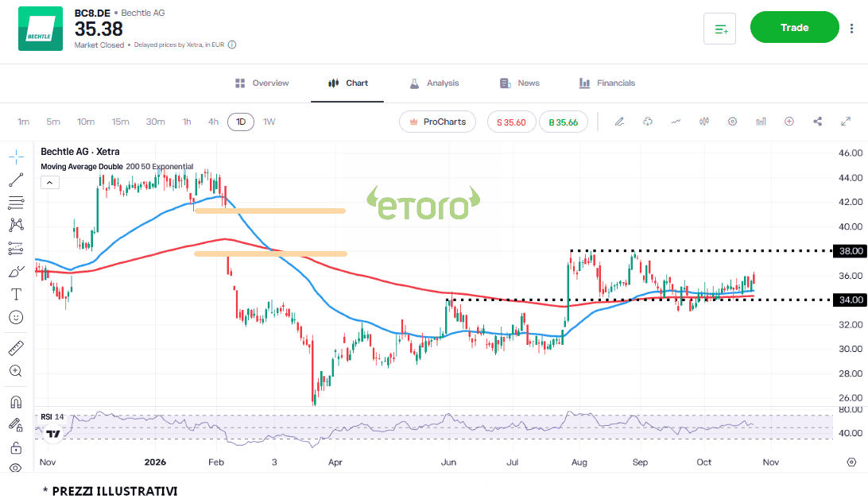The height and width of the screenshot is (499, 868).
Task: Toggle magnet mode for drawings
Action: (x=16, y=402)
